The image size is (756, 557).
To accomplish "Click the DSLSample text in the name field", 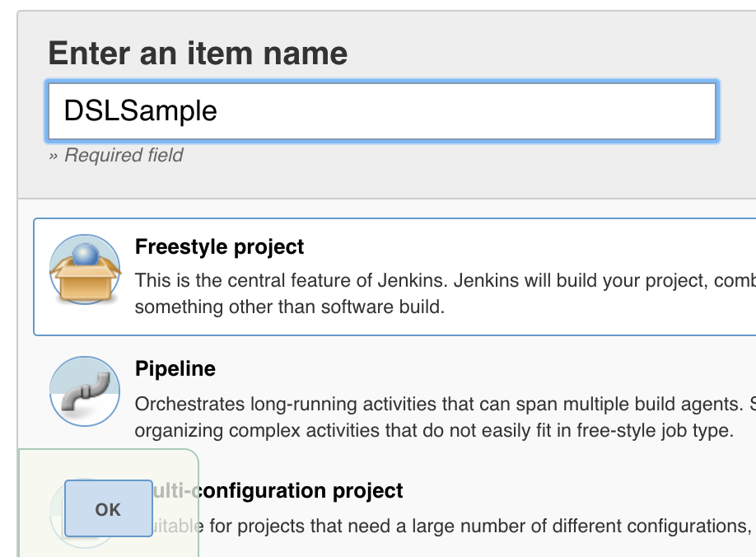I will point(141,110).
